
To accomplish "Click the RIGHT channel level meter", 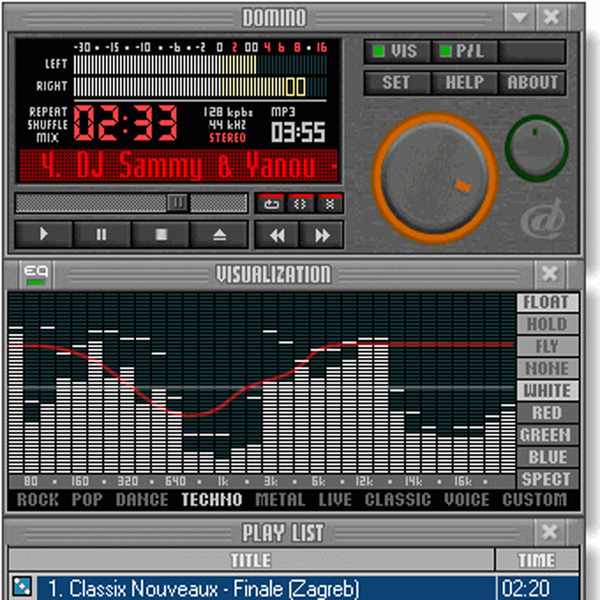I will coord(200,87).
